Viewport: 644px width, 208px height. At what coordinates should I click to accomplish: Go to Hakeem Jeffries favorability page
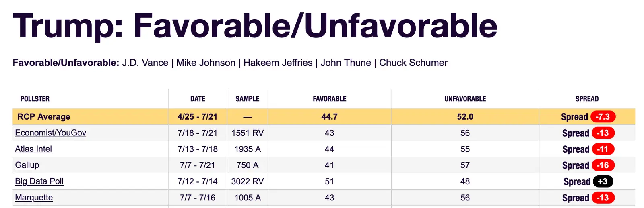[278, 63]
